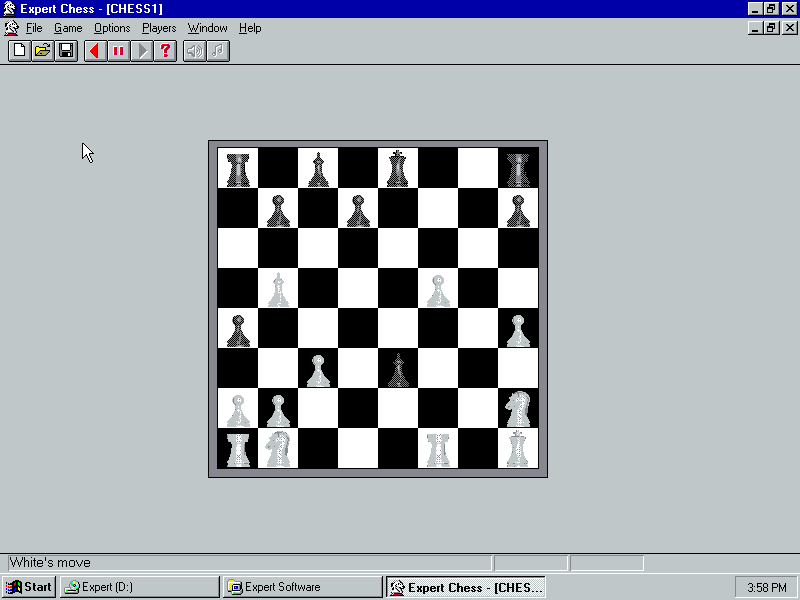Viewport: 800px width, 600px height.
Task: Select the white king on h1
Action: coord(518,449)
